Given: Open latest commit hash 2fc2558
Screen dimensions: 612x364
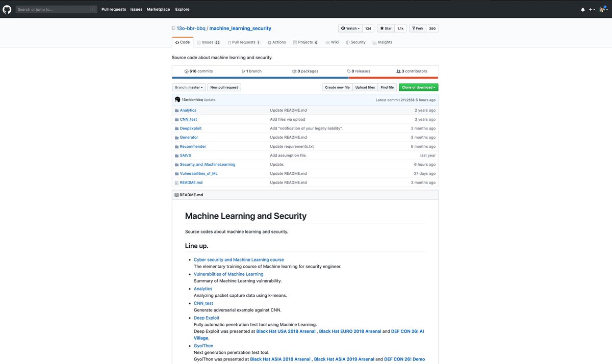Looking at the screenshot, I should (x=407, y=100).
